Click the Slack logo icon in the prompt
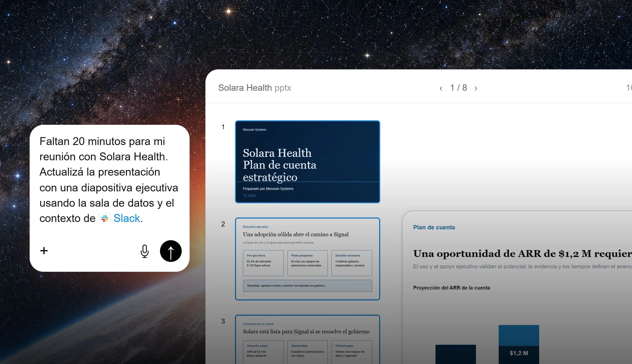Screen dimensions: 632x364 coord(105,218)
